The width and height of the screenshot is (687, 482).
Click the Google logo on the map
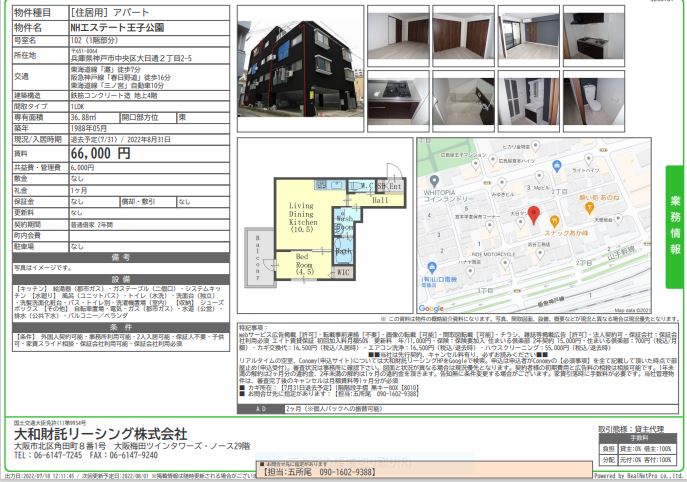click(x=431, y=308)
